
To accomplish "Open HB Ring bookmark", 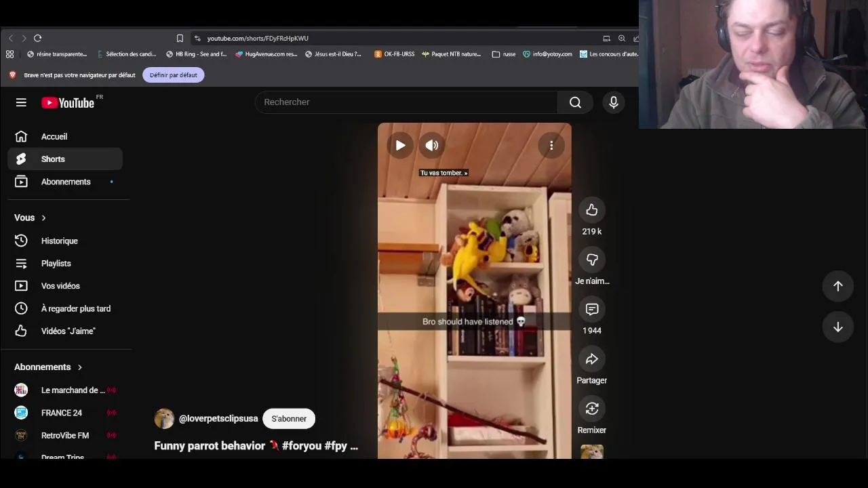I will coord(197,54).
